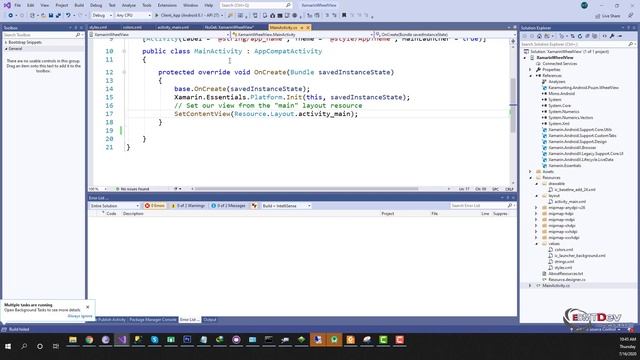Select Connected Services in Solution Explorer

click(560, 64)
